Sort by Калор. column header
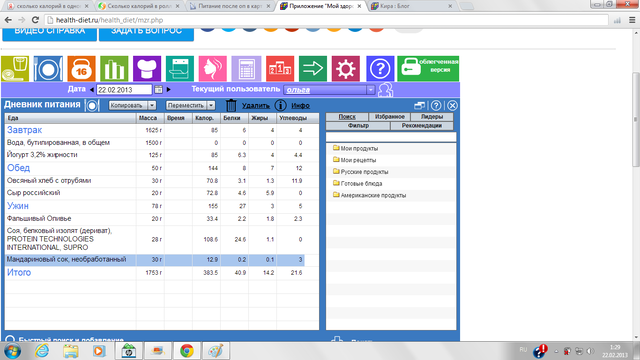640x360 pixels. (206, 118)
